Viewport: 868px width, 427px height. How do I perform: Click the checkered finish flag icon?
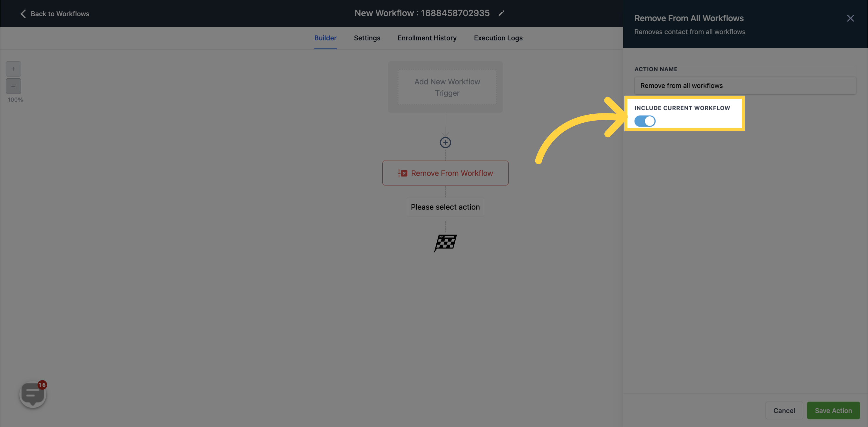446,241
